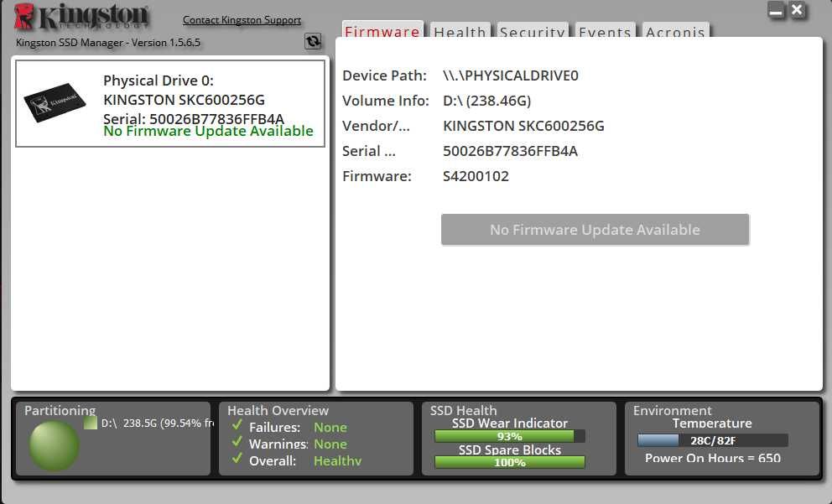Click Failures None value
Screen dimensions: 832x504
click(x=330, y=427)
